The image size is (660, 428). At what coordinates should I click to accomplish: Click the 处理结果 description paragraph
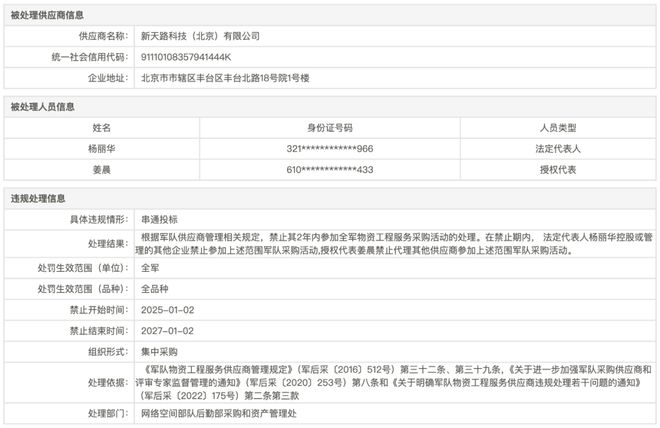394,244
